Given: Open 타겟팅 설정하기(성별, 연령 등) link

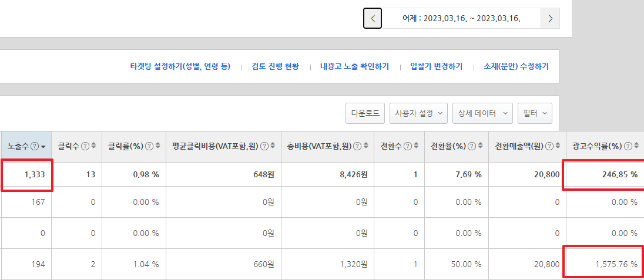Looking at the screenshot, I should coord(180,66).
